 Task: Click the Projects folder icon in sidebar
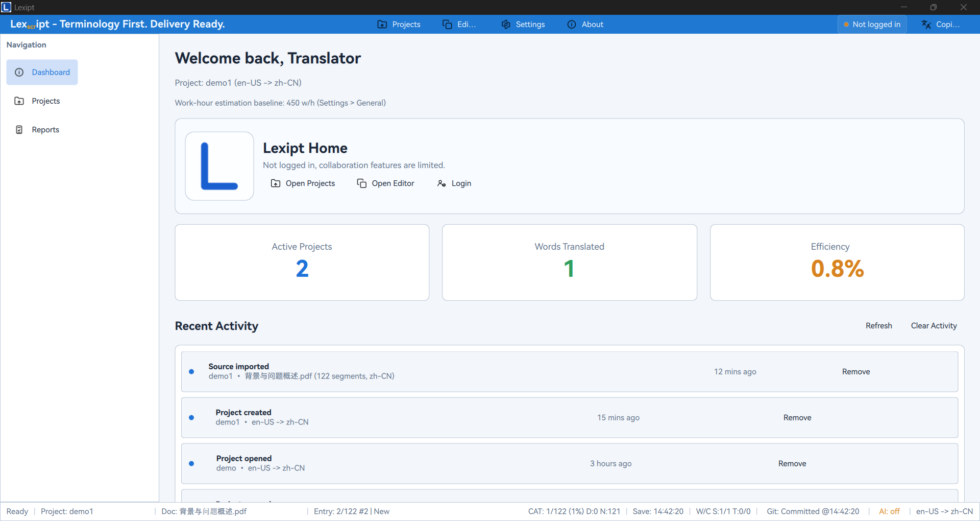click(19, 101)
